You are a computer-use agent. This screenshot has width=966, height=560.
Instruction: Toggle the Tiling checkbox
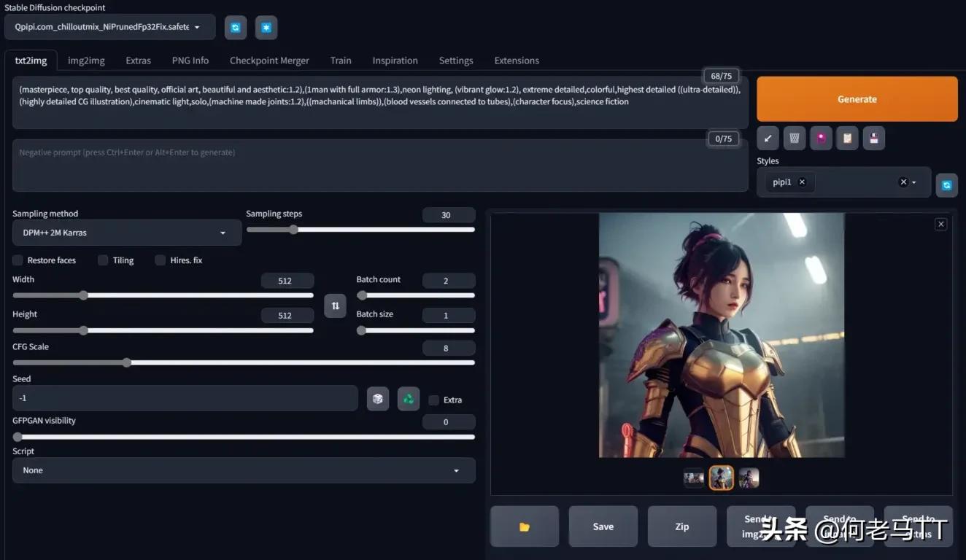coord(103,260)
